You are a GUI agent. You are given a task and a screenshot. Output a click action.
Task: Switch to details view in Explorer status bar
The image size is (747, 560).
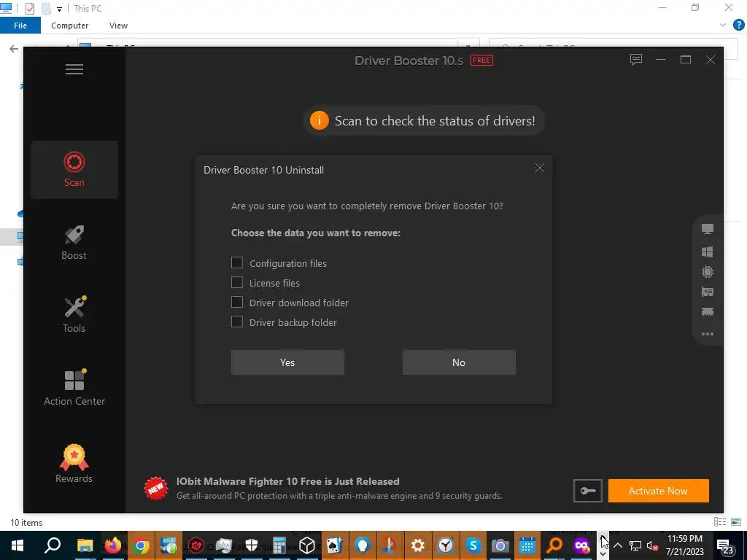[x=720, y=522]
